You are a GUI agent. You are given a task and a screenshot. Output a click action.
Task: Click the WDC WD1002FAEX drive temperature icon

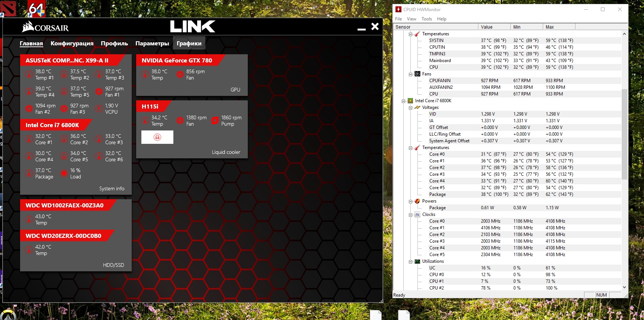[x=29, y=219]
